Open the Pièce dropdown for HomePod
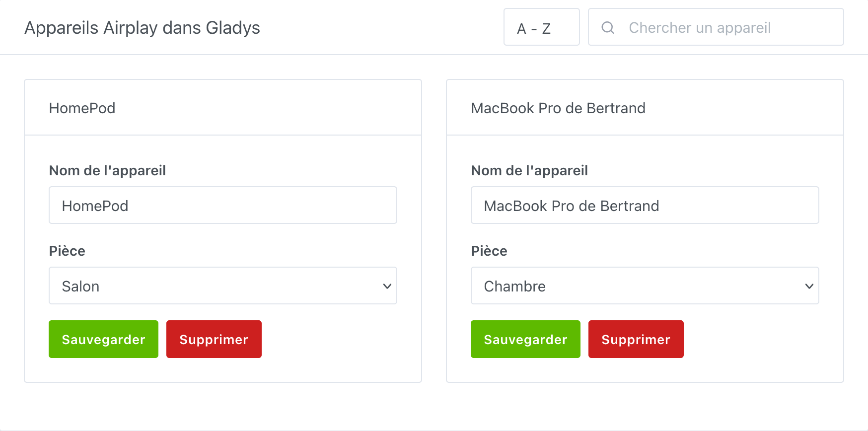 coord(222,286)
